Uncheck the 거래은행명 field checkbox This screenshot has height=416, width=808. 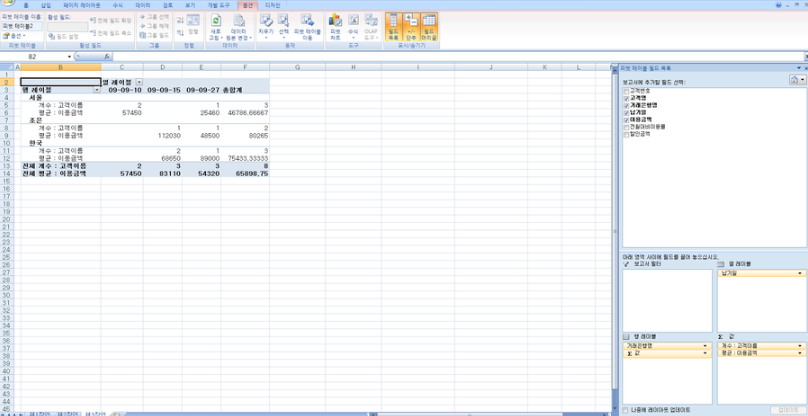[626, 104]
